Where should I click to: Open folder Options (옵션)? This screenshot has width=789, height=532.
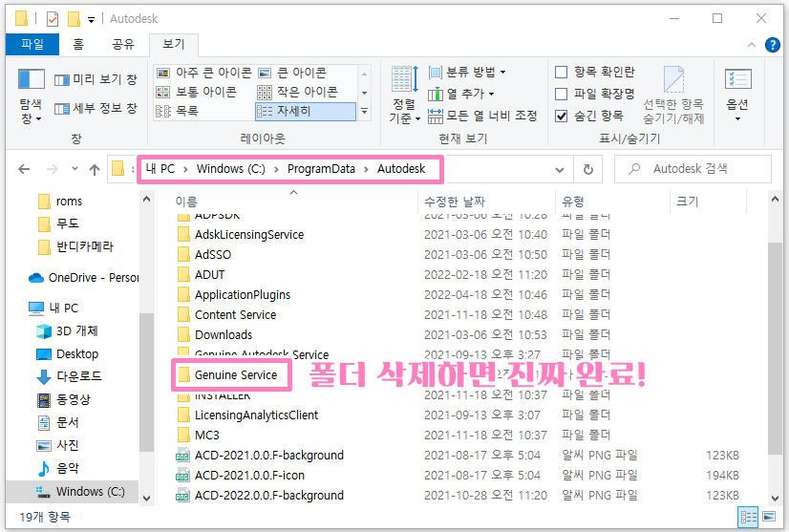point(737,96)
